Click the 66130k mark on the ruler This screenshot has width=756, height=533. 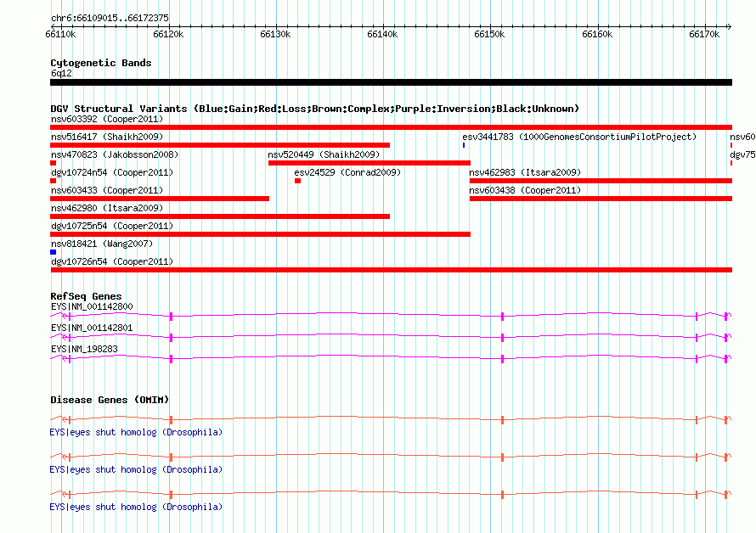(x=275, y=34)
